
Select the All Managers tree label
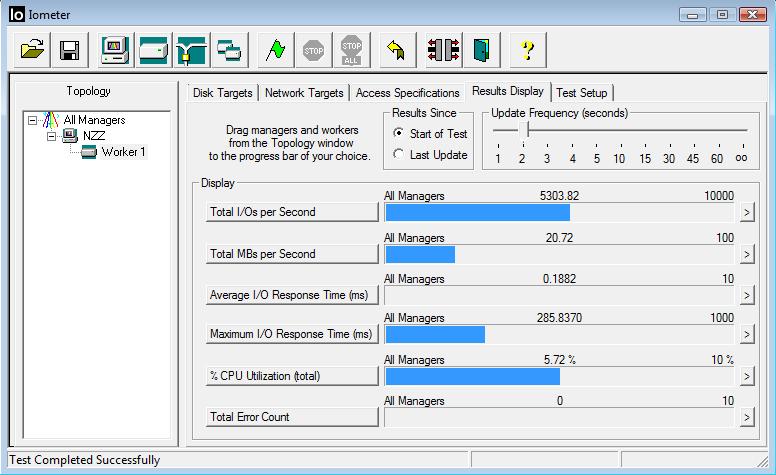[94, 120]
